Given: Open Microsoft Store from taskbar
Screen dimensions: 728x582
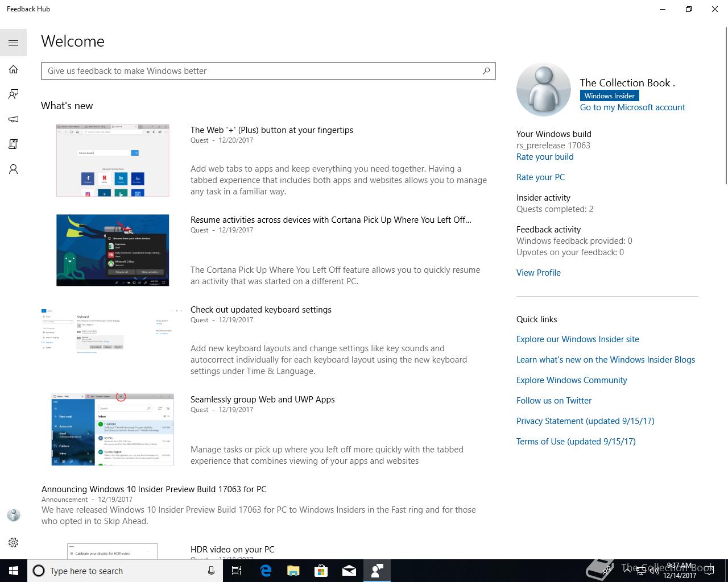Looking at the screenshot, I should (x=321, y=571).
